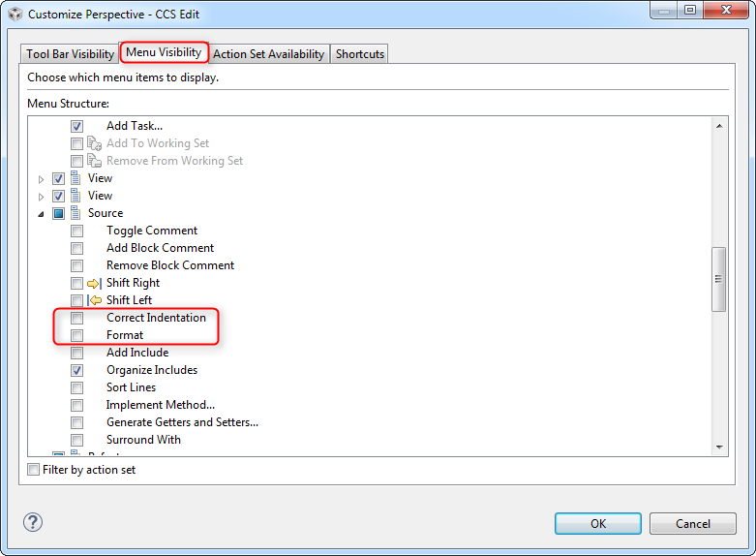Uncheck the Add Task... checkbox
The width and height of the screenshot is (756, 556).
pyautogui.click(x=76, y=126)
